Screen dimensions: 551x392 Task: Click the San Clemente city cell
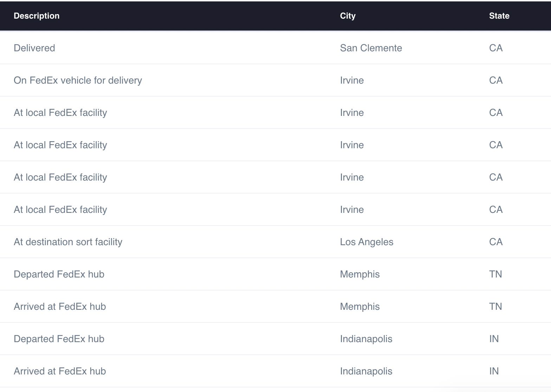(371, 48)
